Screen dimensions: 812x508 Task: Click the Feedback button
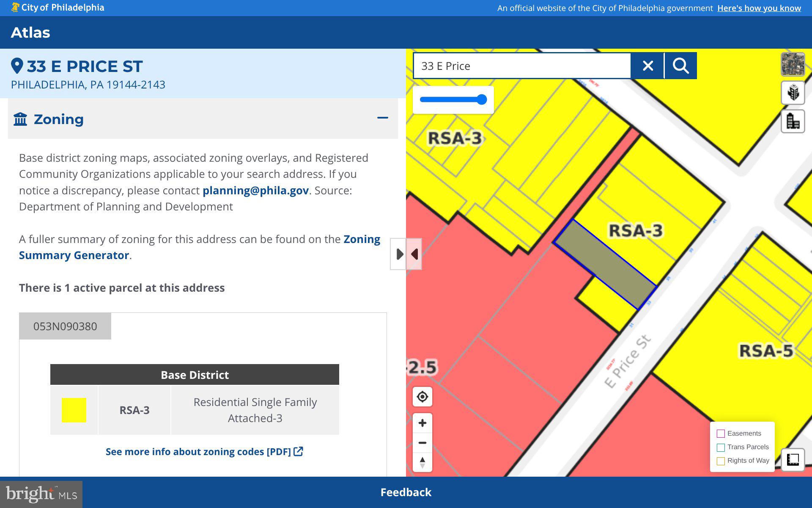(x=406, y=492)
